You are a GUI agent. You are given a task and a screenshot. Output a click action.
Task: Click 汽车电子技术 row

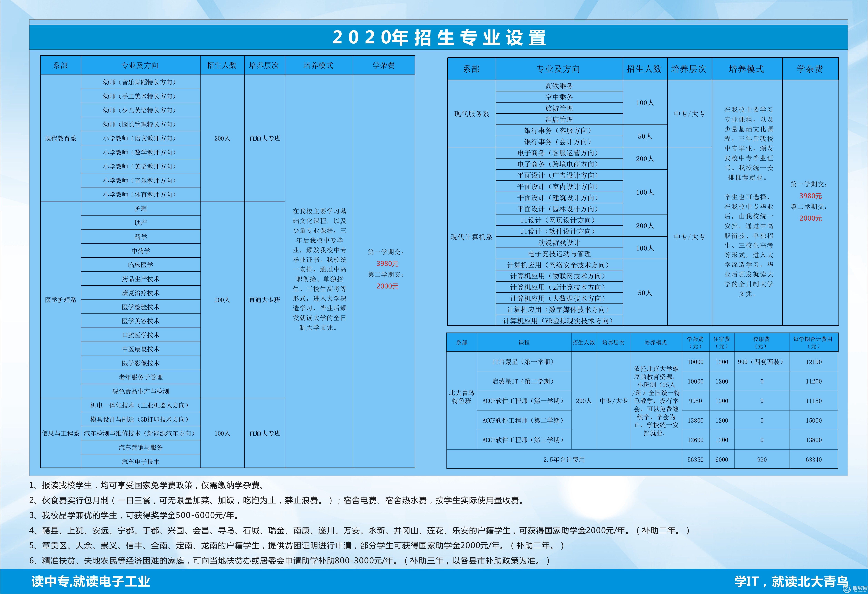[x=141, y=461]
